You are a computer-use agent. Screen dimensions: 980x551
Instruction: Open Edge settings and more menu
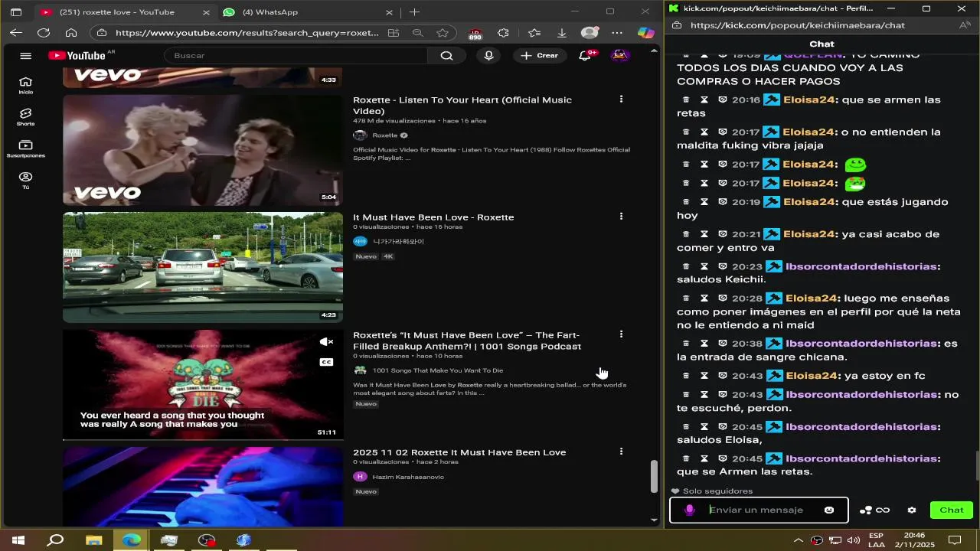(x=617, y=33)
